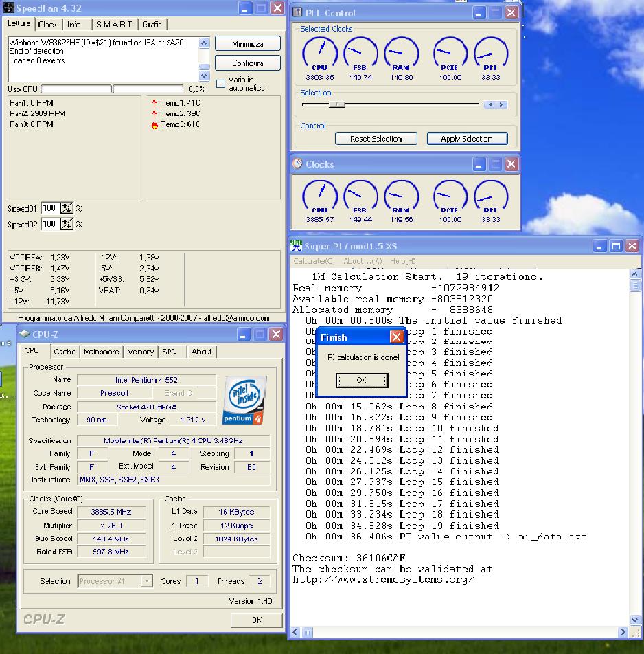This screenshot has height=654, width=644.
Task: Click Super PI horizontal scroll-left arrow
Action: click(x=295, y=632)
